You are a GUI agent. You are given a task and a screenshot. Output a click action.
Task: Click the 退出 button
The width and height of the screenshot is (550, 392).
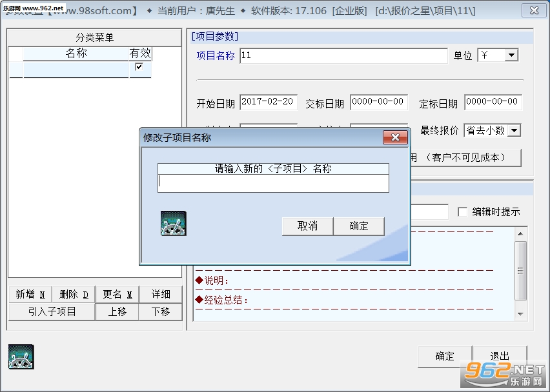click(x=500, y=357)
